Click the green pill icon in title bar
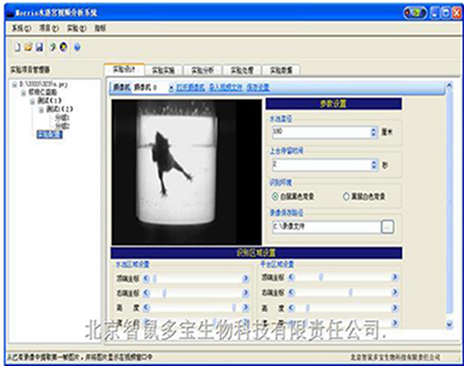This screenshot has height=366, width=464. pos(415,13)
